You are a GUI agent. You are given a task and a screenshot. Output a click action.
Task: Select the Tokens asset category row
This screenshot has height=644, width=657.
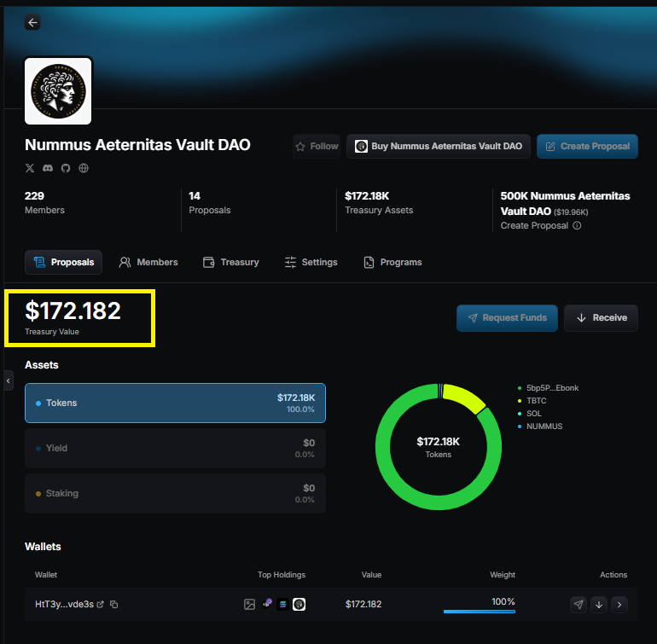tap(175, 403)
